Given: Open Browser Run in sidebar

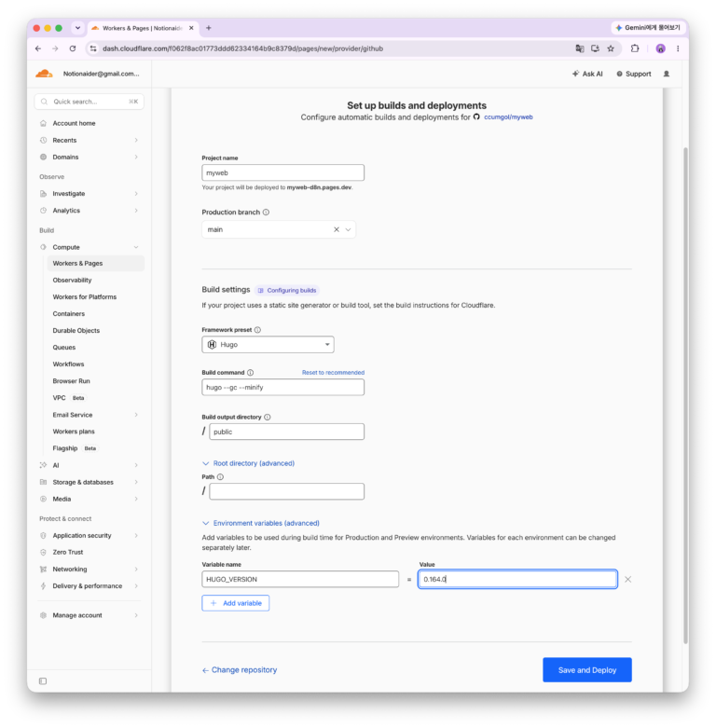Looking at the screenshot, I should tap(71, 381).
